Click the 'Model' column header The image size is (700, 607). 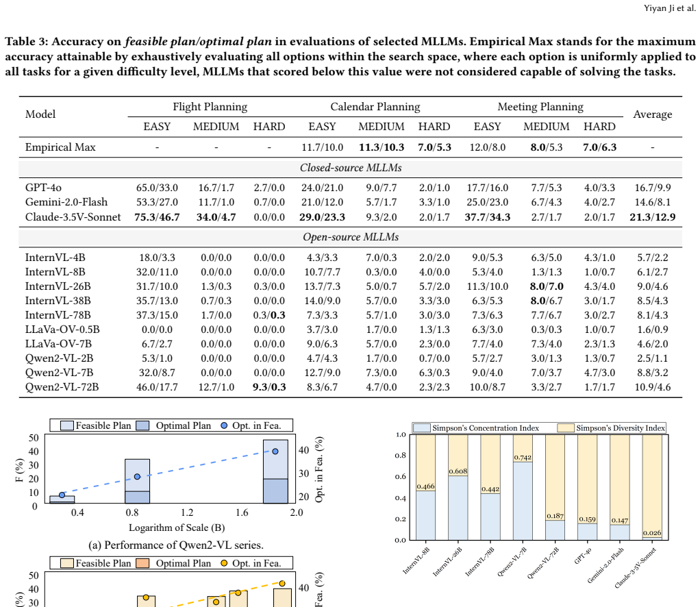point(40,114)
